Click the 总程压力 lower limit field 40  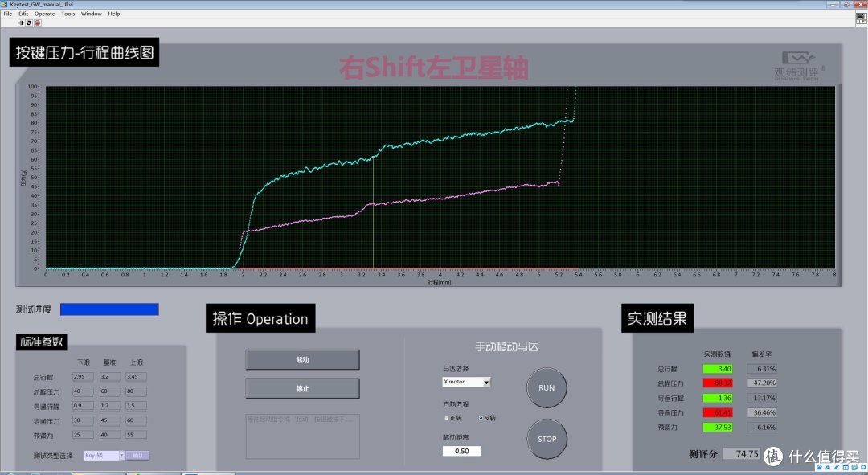pos(83,391)
